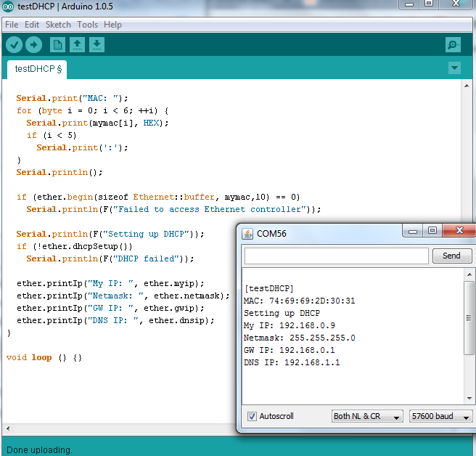This screenshot has height=456, width=476.
Task: Open the Tools menu
Action: tap(87, 25)
